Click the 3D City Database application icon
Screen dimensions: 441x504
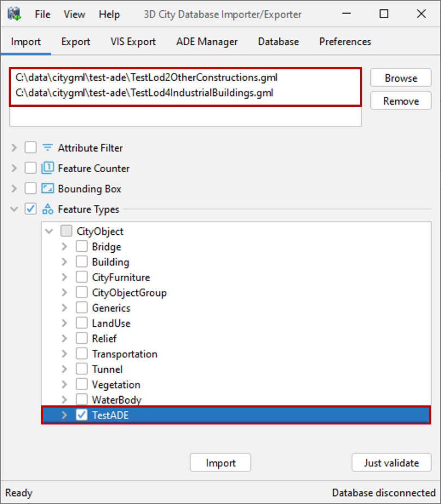14,14
